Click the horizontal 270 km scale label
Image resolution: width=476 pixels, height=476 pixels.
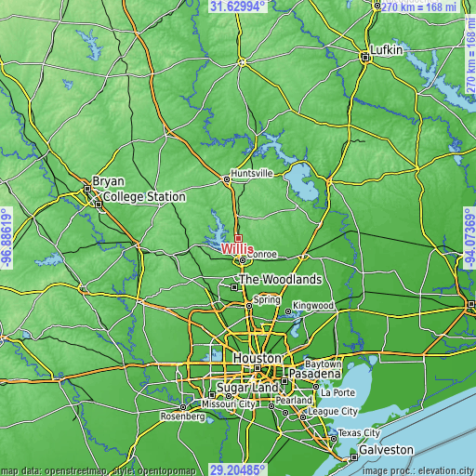418,7
